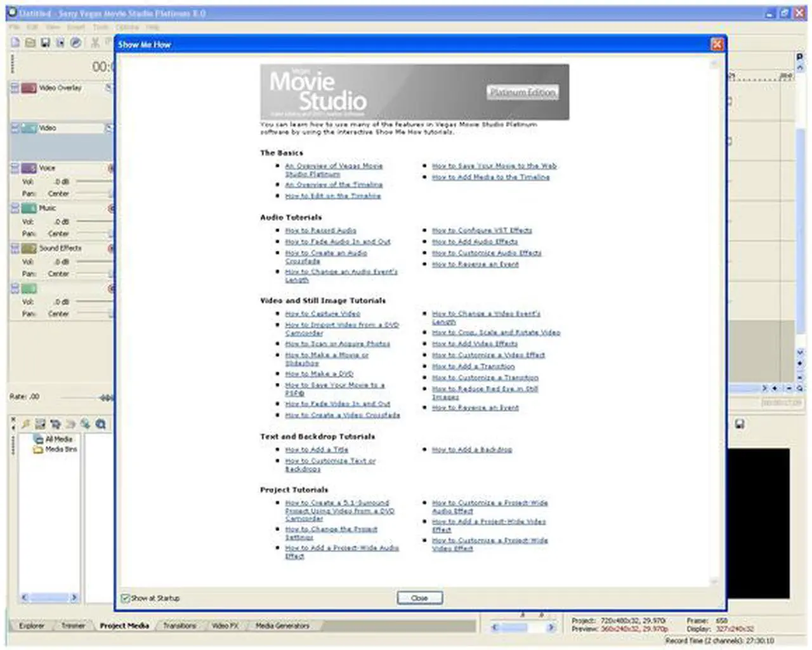Open 'How to Add a Backdrop' link
The height and width of the screenshot is (650, 812).
(x=472, y=449)
